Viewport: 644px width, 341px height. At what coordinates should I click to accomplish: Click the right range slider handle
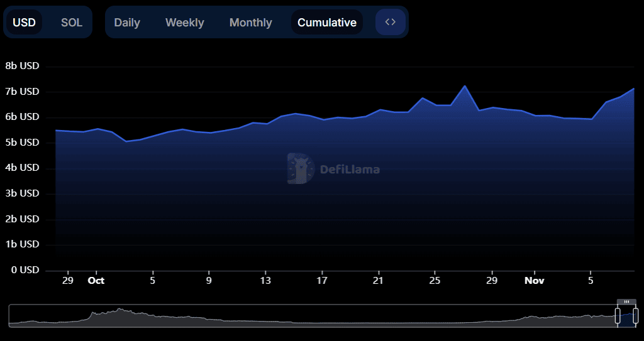tap(635, 315)
